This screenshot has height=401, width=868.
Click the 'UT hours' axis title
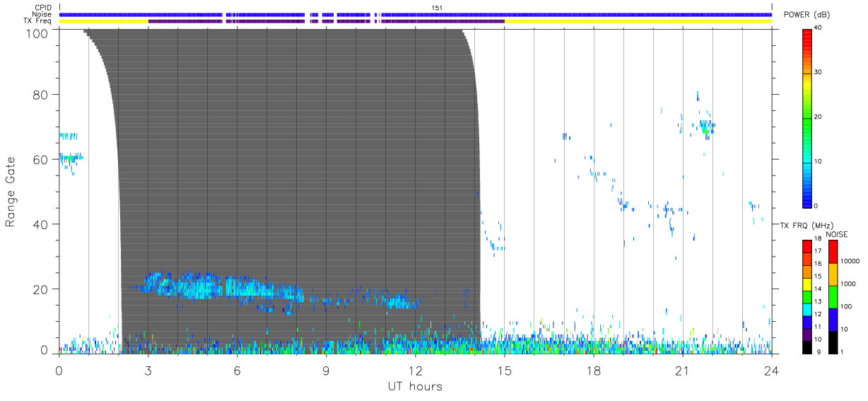[x=415, y=386]
